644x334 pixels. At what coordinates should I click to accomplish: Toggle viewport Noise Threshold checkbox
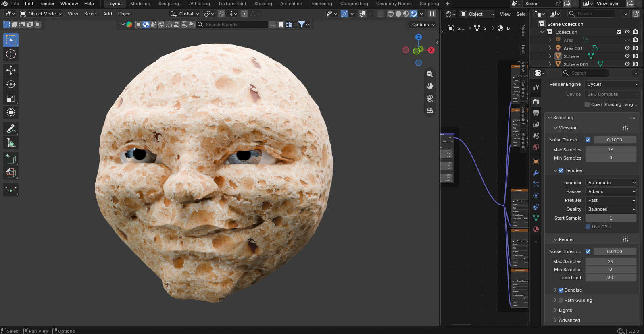tap(588, 140)
